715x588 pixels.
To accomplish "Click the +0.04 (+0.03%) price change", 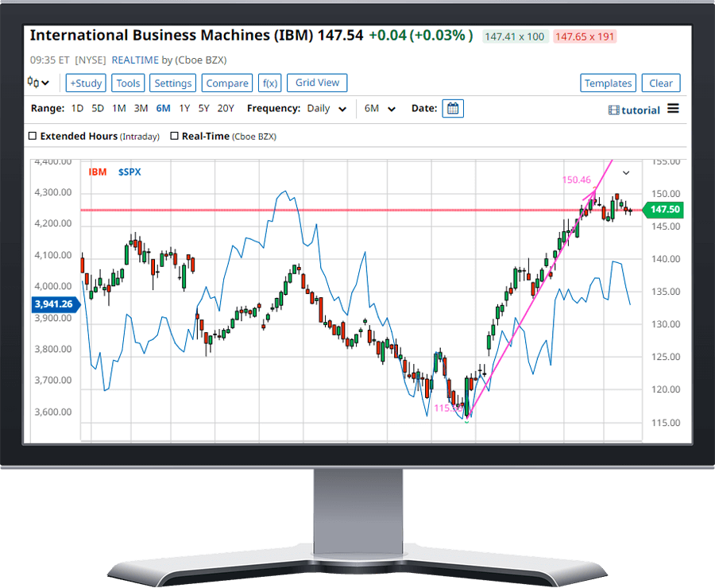I will click(420, 35).
